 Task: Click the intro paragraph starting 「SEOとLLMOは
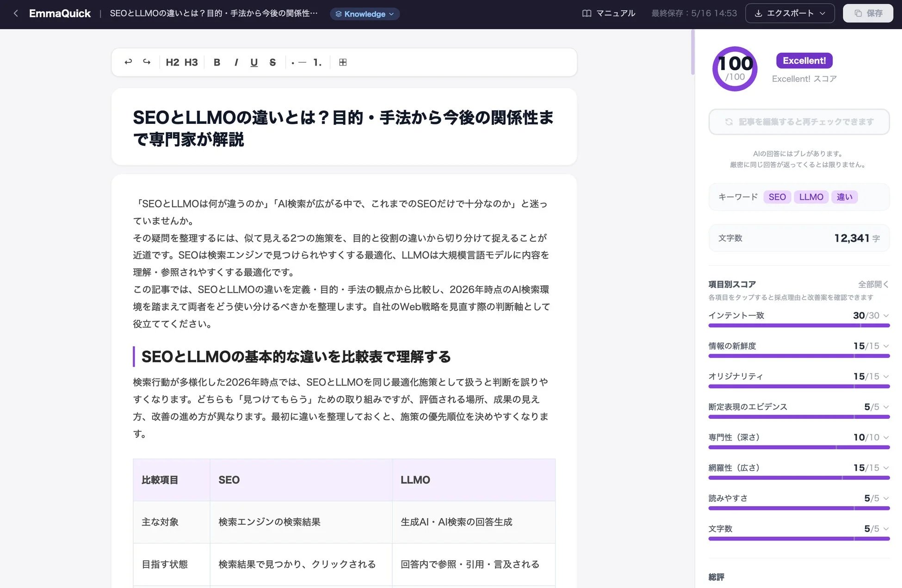pos(341,212)
